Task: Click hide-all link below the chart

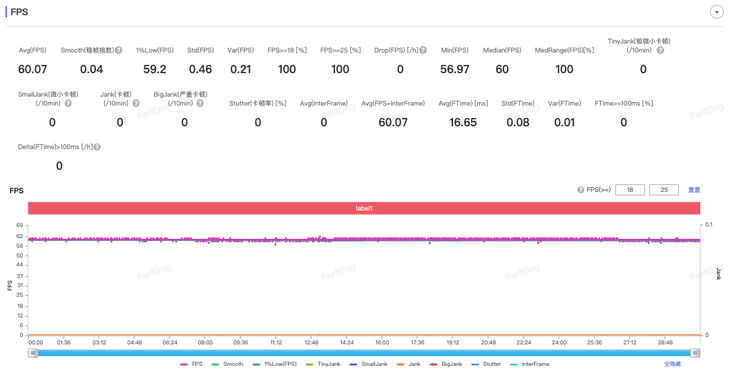Action: [x=673, y=364]
